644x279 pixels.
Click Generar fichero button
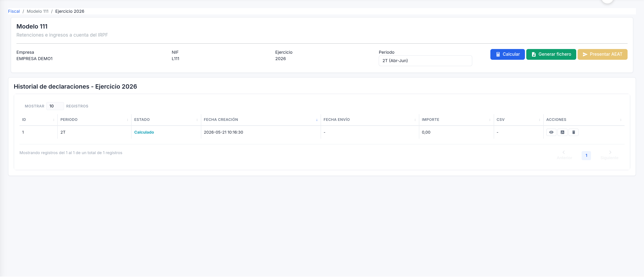[x=551, y=54]
